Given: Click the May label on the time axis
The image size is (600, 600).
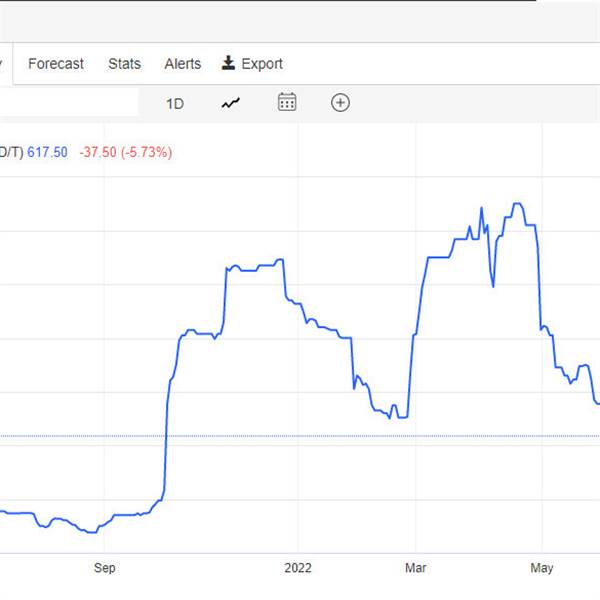Looking at the screenshot, I should click(x=542, y=568).
